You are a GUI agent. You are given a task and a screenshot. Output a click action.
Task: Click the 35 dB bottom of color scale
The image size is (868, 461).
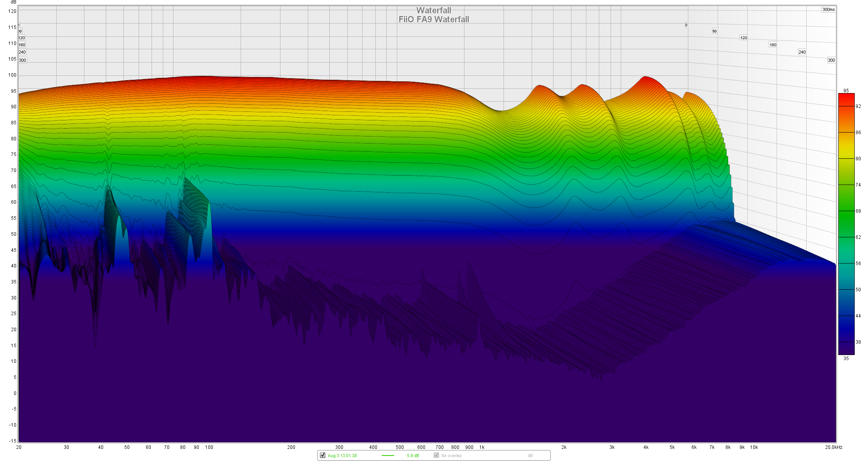[846, 358]
